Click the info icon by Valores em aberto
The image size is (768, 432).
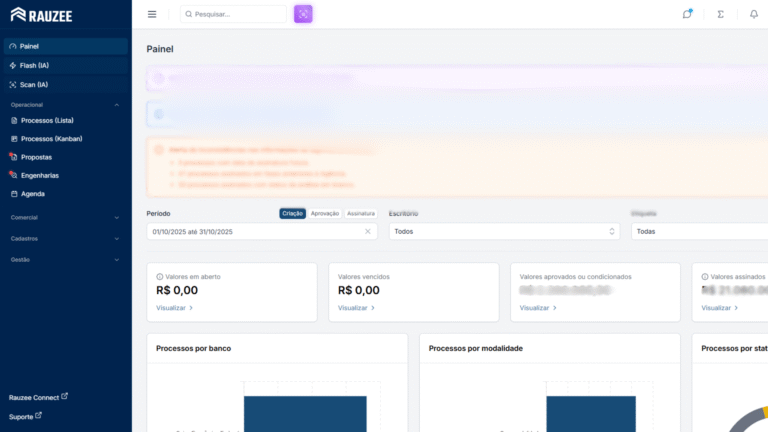[160, 277]
